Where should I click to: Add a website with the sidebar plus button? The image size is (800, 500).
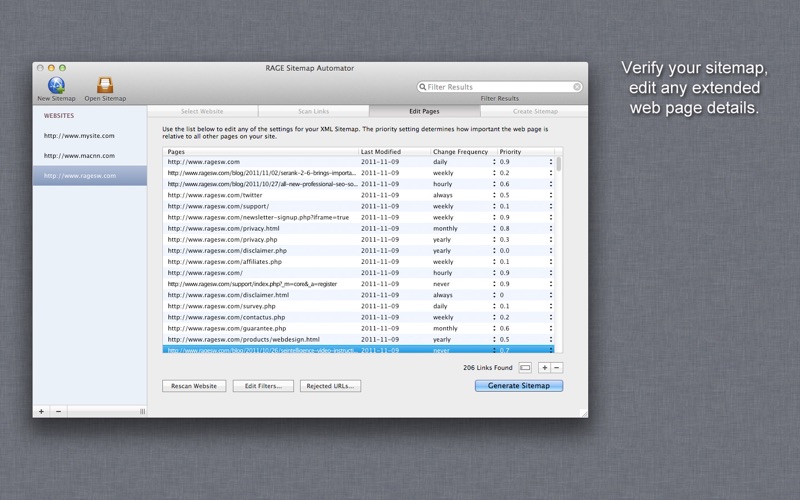coord(41,411)
